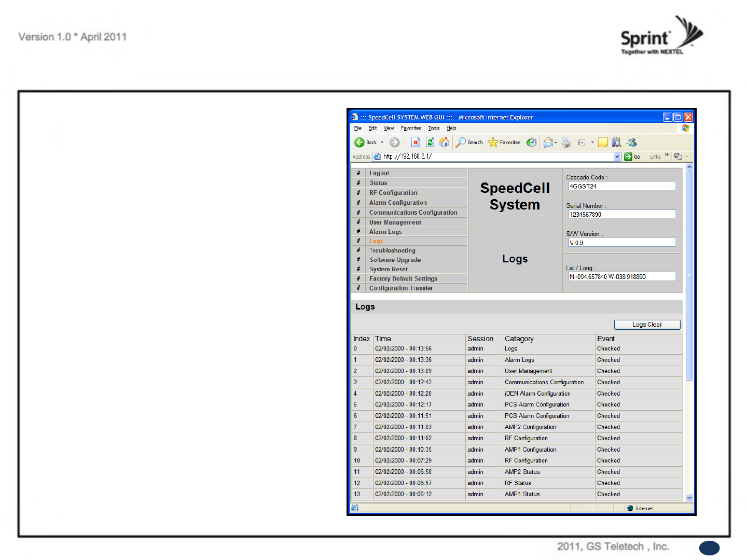Print the page using the printer icon
Viewport: 747px width, 560px height.
(566, 142)
